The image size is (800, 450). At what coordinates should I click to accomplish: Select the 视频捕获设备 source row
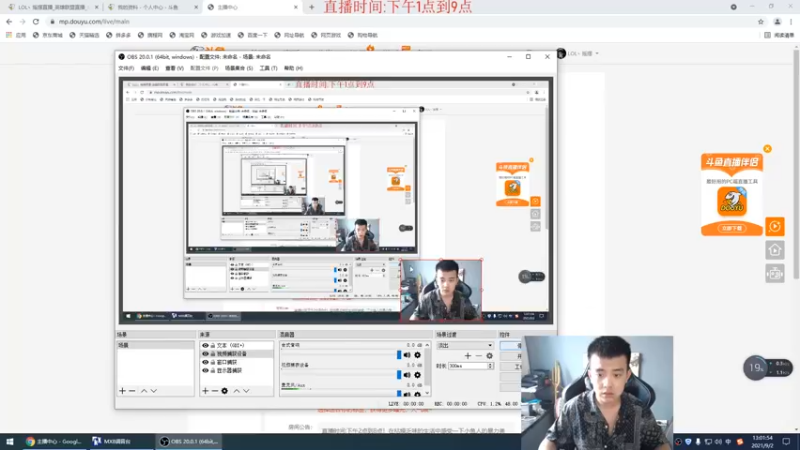pyautogui.click(x=237, y=354)
